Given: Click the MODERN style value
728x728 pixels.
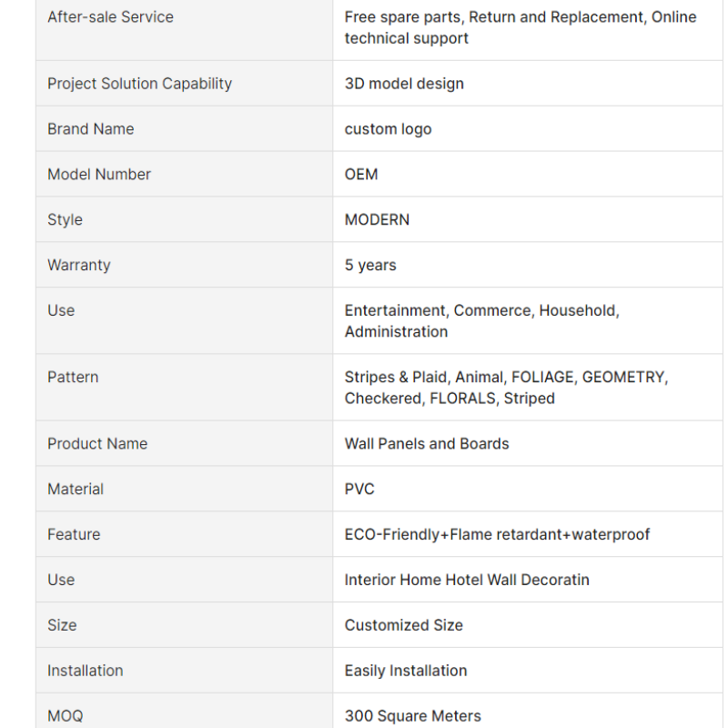Looking at the screenshot, I should (x=377, y=219).
